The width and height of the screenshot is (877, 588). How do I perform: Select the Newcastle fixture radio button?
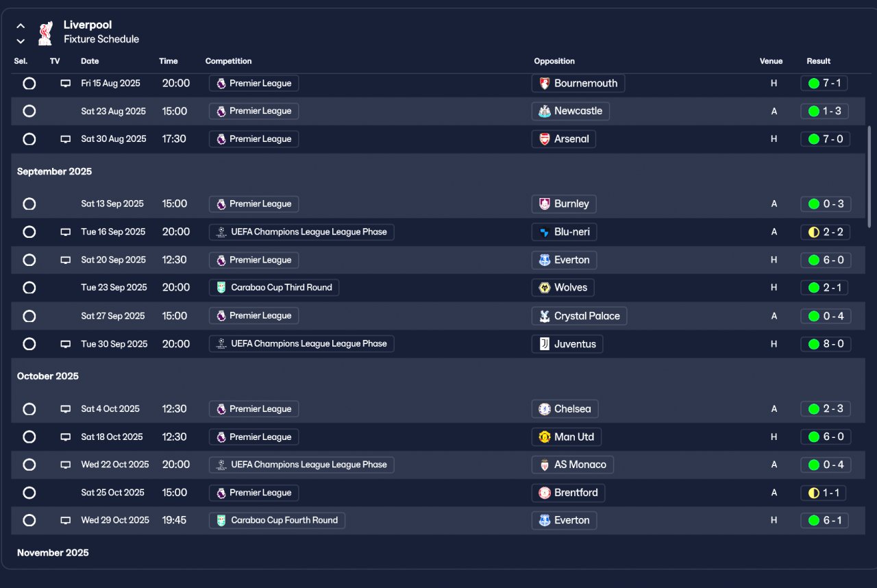[x=29, y=111]
